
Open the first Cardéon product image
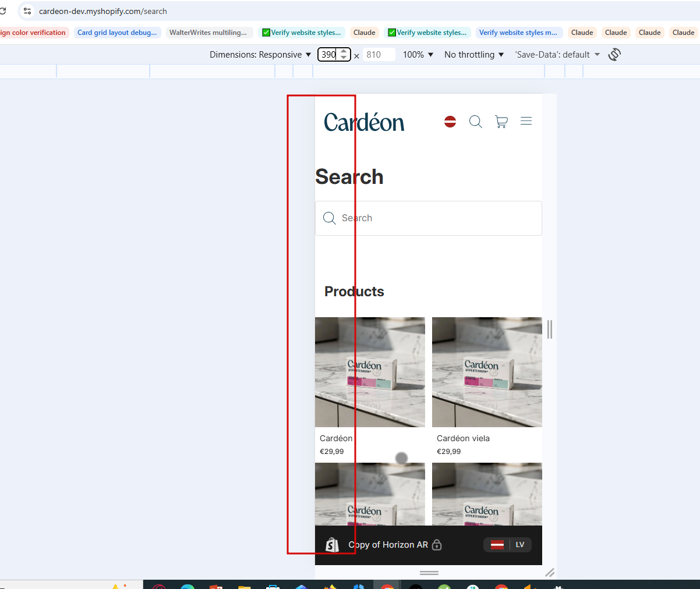click(x=370, y=372)
